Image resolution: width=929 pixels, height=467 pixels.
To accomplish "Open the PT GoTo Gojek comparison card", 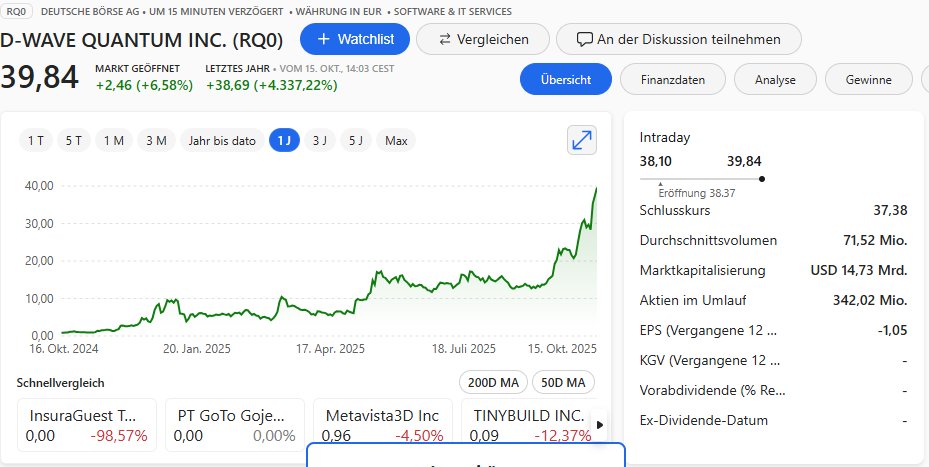I will tap(235, 425).
